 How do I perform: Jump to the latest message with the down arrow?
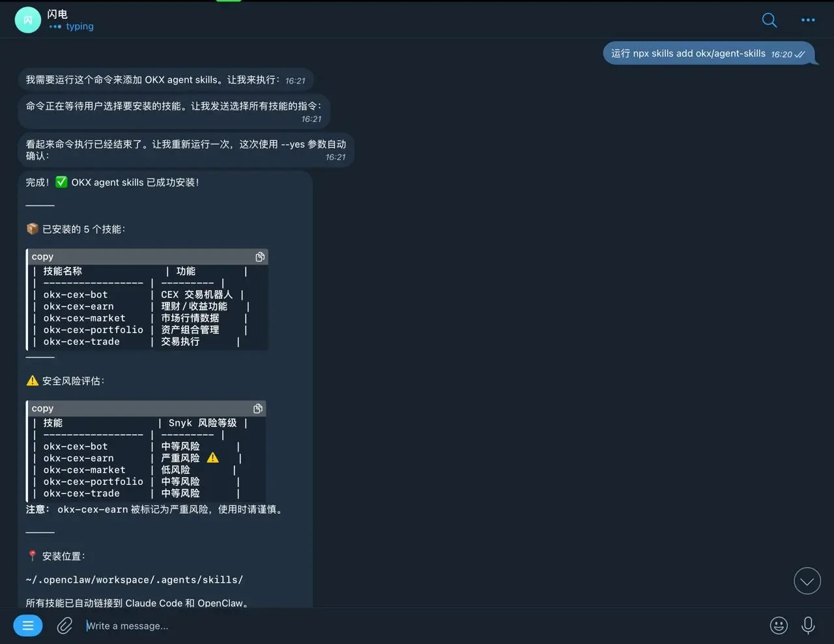[x=807, y=581]
